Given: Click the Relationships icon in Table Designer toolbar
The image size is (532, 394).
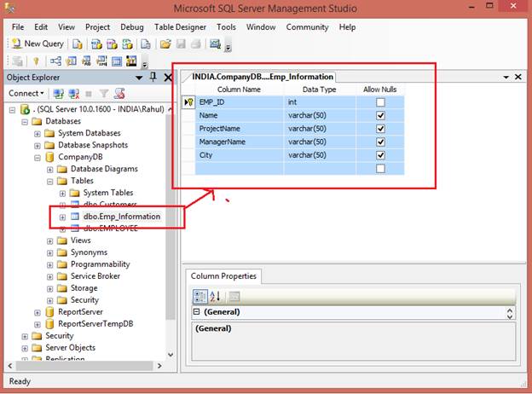Looking at the screenshot, I should click(56, 61).
